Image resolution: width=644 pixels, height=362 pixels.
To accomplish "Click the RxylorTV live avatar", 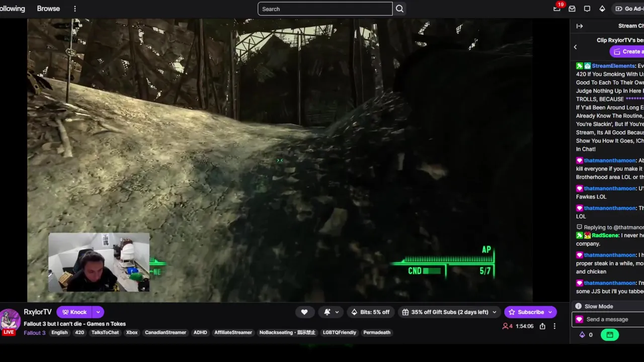I will coord(9,320).
